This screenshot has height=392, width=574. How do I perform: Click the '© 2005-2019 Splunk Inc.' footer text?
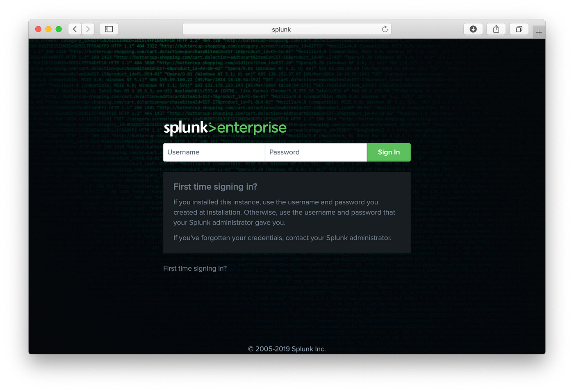[x=287, y=349]
